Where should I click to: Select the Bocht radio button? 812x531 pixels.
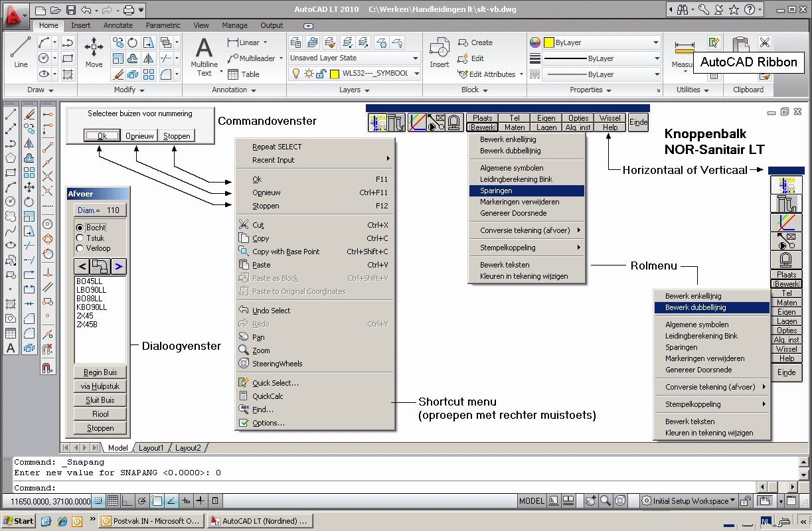(80, 228)
